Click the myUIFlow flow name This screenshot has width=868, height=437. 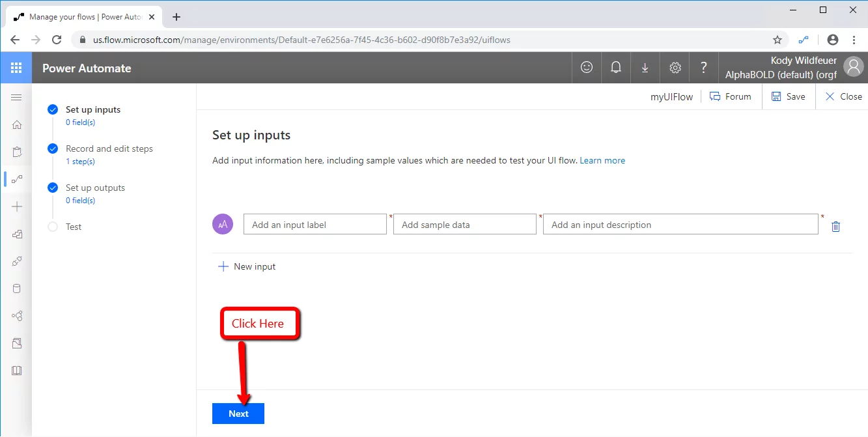672,96
